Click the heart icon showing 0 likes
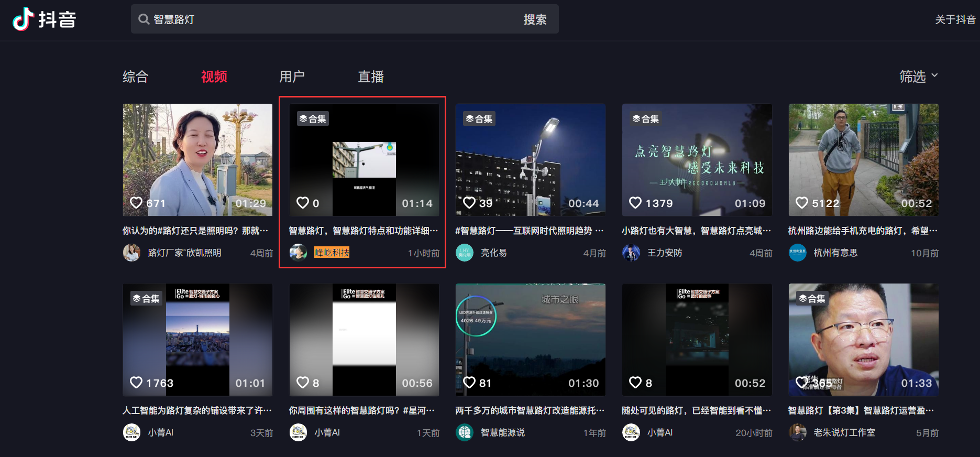 point(303,203)
